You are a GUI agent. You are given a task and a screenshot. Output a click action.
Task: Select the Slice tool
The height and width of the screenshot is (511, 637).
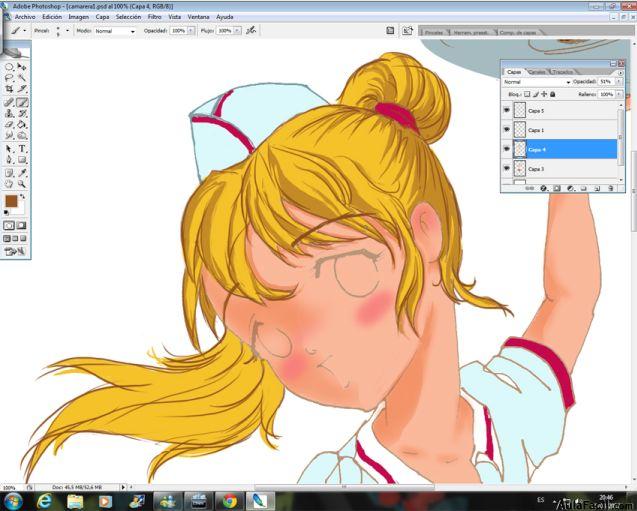(x=22, y=89)
